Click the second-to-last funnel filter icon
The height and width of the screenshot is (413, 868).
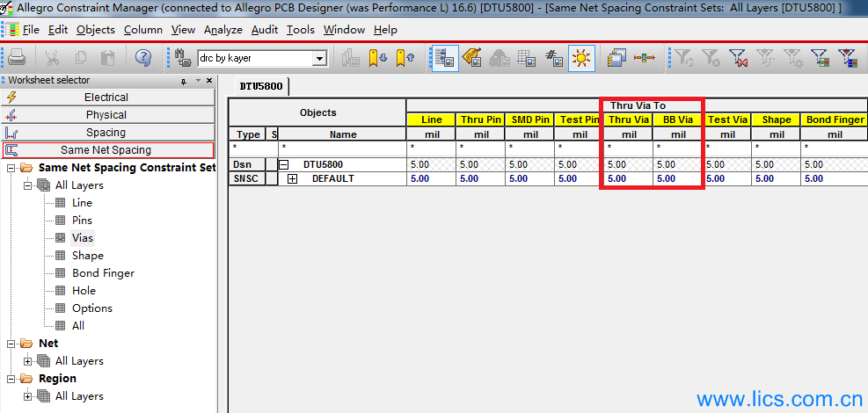820,57
